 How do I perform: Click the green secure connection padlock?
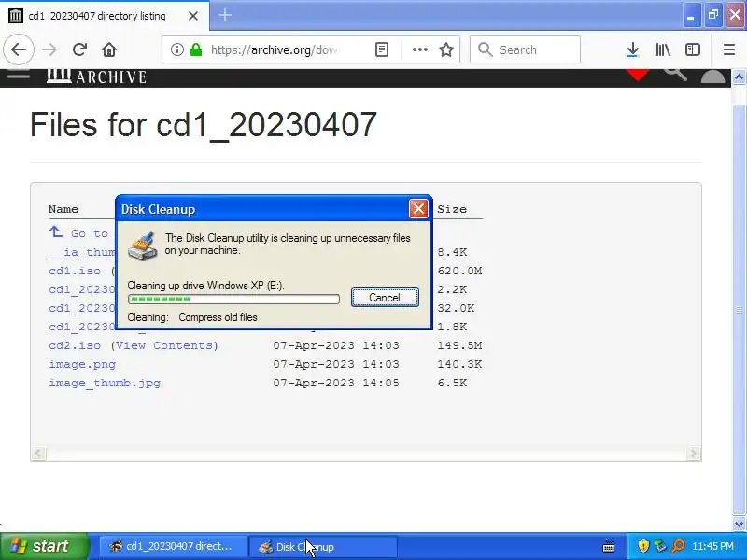[196, 49]
